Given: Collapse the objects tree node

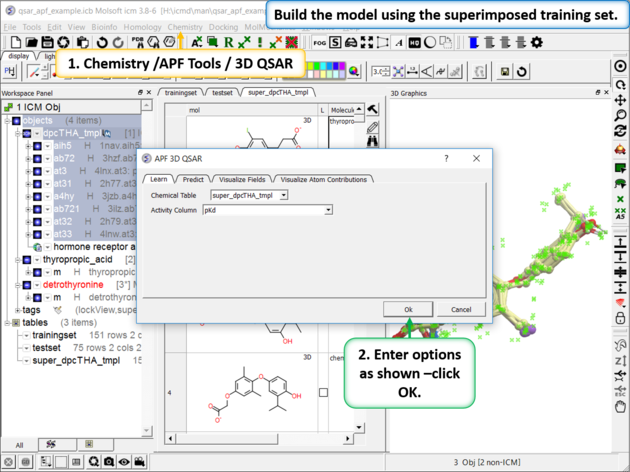Looking at the screenshot, I should click(8, 121).
